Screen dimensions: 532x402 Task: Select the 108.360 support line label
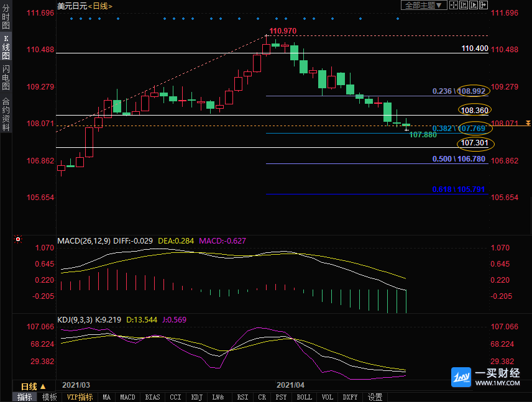(474, 110)
